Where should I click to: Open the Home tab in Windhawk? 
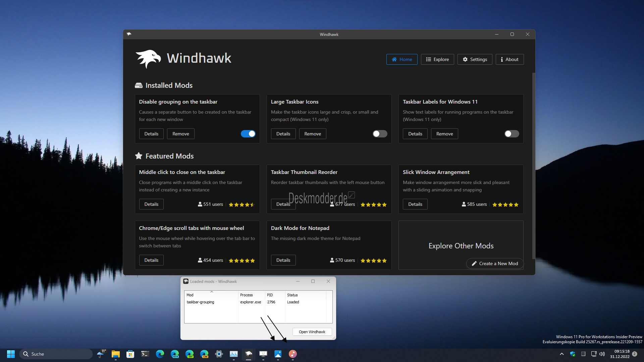pos(402,59)
